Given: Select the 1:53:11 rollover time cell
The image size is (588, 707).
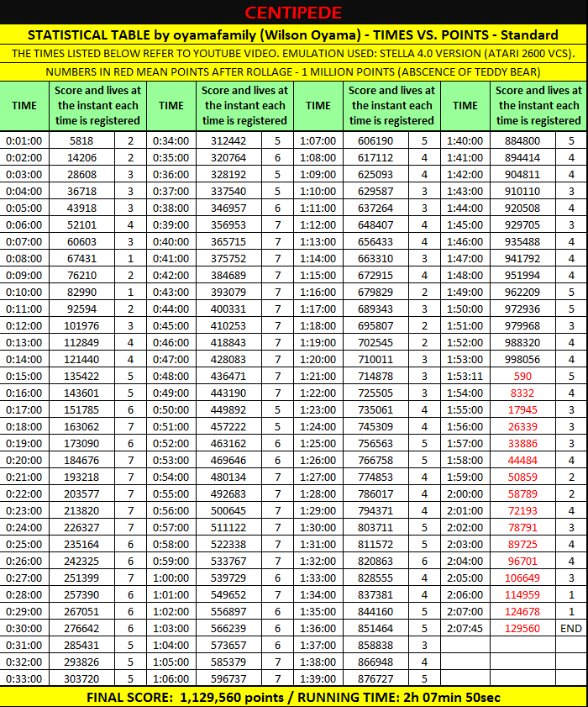Looking at the screenshot, I should pyautogui.click(x=465, y=376).
